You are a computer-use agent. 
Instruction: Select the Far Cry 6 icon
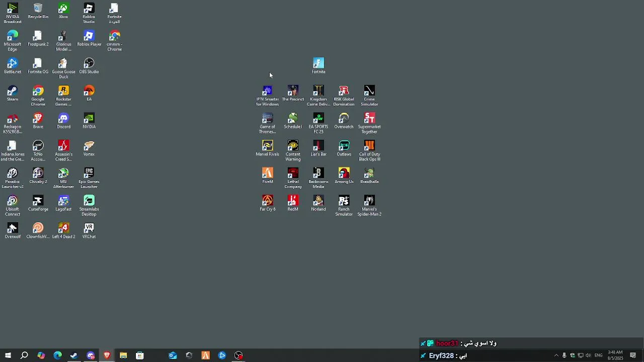pyautogui.click(x=267, y=204)
